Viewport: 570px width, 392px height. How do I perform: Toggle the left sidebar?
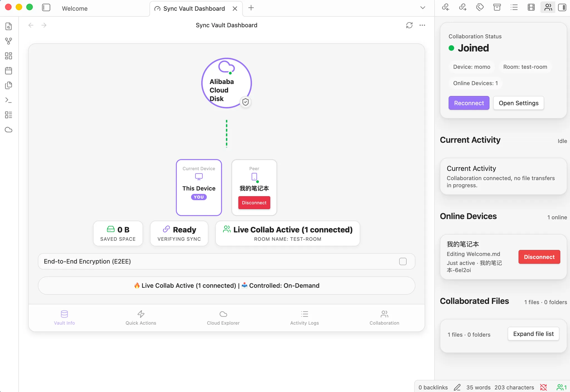click(x=46, y=8)
